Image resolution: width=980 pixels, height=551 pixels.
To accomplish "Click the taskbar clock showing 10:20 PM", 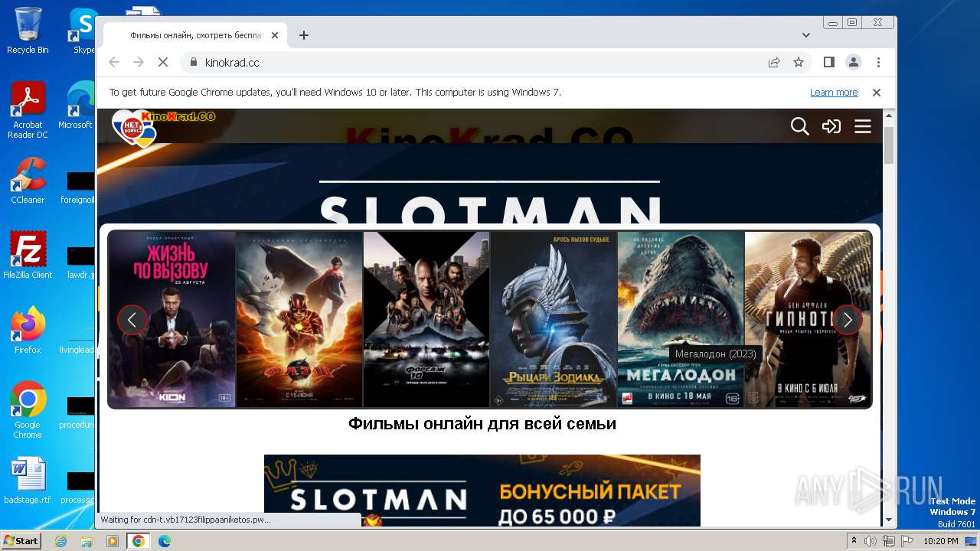I will click(941, 541).
